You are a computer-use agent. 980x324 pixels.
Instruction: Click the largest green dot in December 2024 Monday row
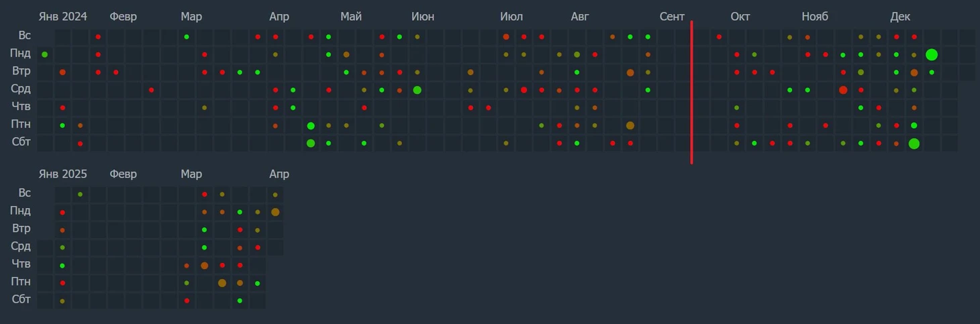click(931, 54)
